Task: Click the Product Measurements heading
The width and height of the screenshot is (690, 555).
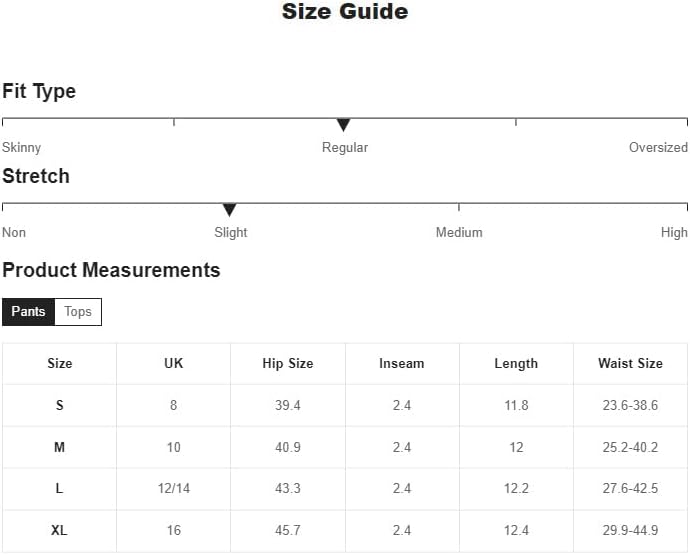Action: (x=111, y=270)
